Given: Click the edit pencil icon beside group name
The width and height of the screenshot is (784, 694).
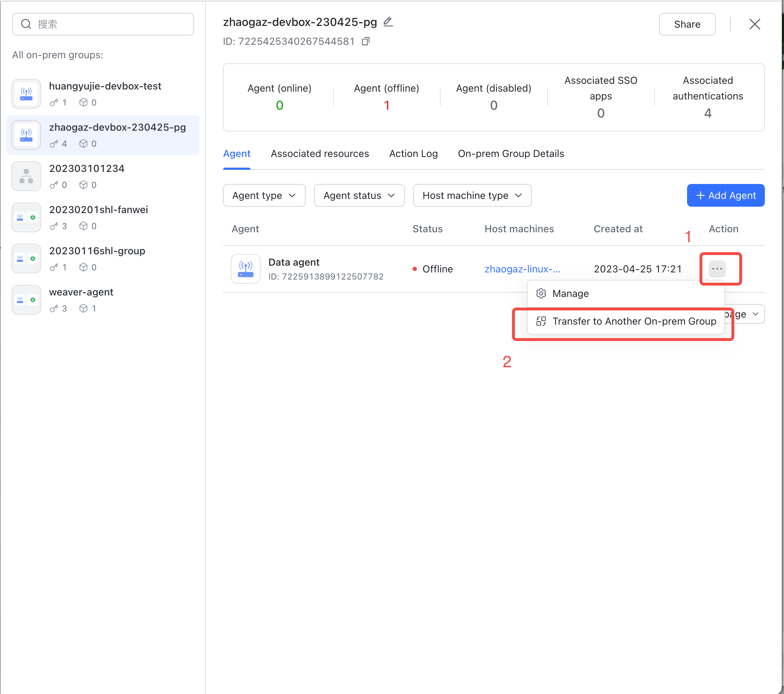Looking at the screenshot, I should [388, 22].
